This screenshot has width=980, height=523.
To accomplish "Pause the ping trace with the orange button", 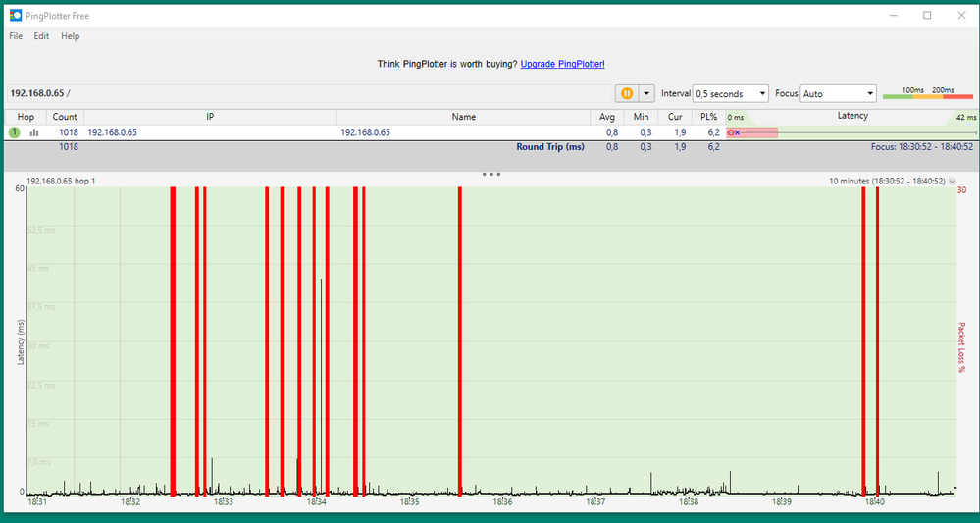I will point(627,93).
